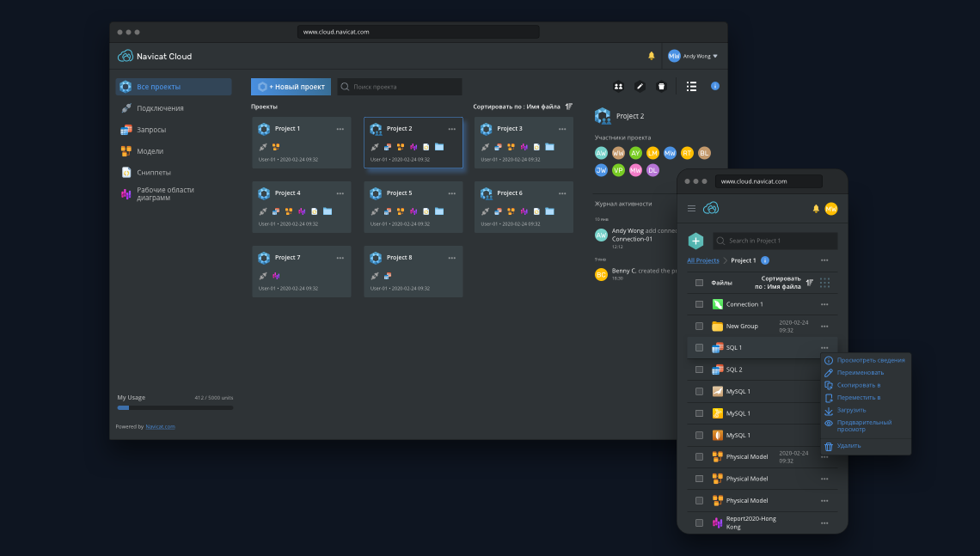Click the notification bell in the mobile window

click(x=816, y=209)
